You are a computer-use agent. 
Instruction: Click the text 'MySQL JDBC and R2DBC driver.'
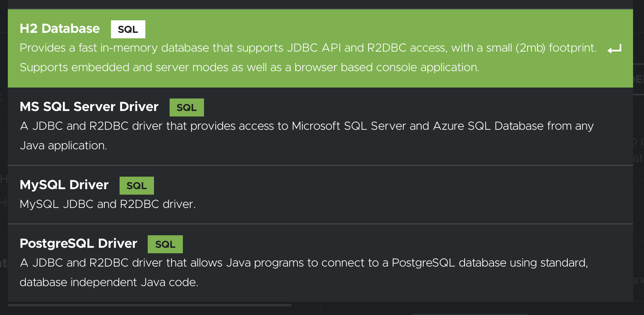coord(107,204)
